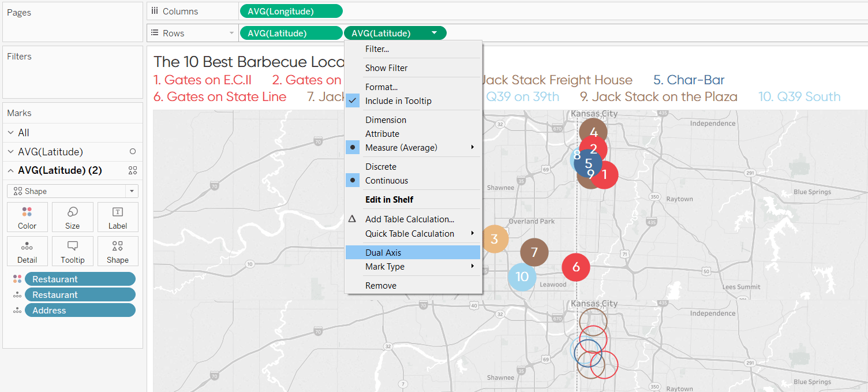The height and width of the screenshot is (392, 868).
Task: Select filled map marker number 1
Action: 605,174
